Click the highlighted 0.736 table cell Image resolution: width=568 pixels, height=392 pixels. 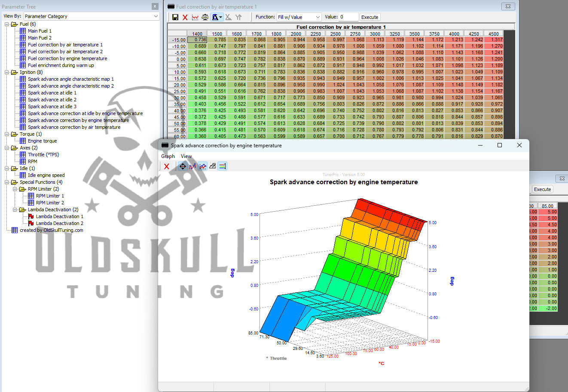tap(197, 40)
